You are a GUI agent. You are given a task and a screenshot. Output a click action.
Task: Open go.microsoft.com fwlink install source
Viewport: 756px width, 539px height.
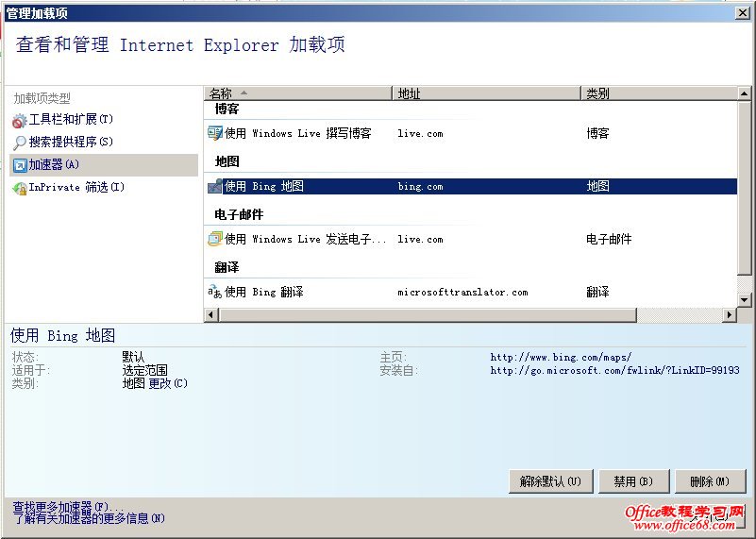pyautogui.click(x=614, y=370)
